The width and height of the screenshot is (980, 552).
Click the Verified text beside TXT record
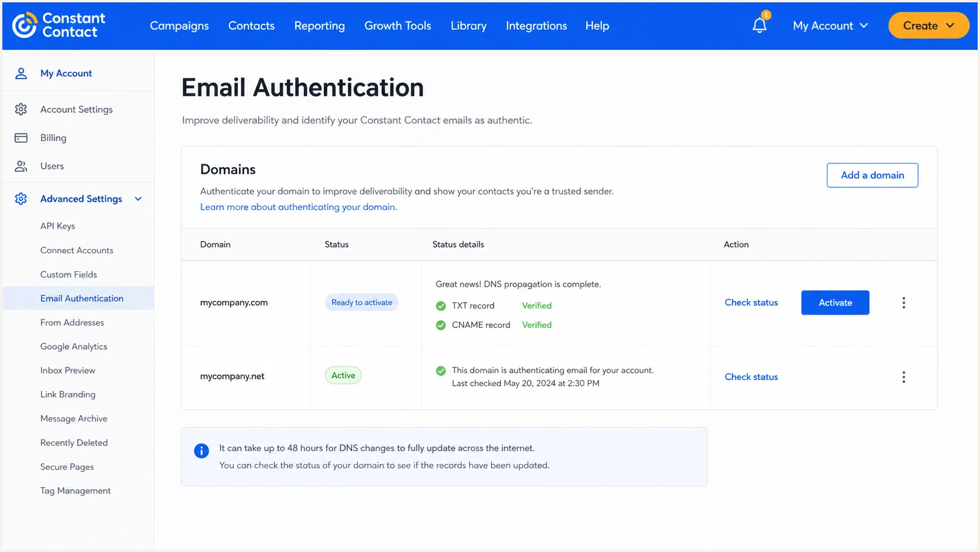537,306
